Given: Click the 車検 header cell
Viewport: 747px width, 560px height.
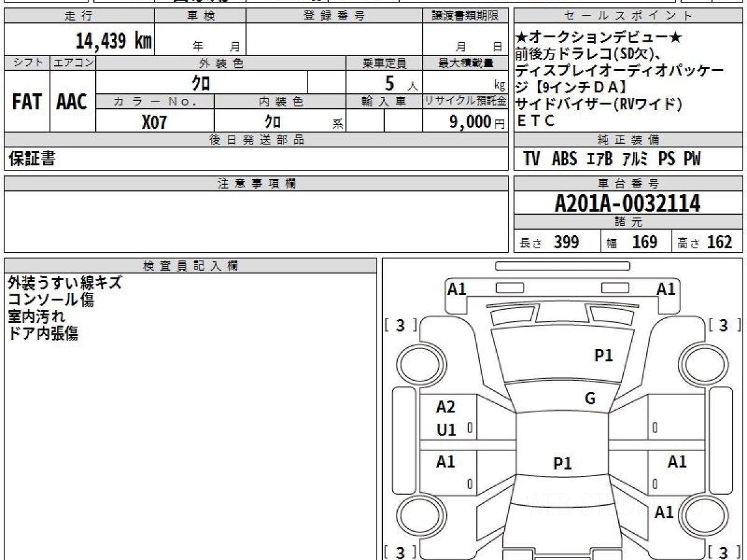Looking at the screenshot, I should tap(200, 16).
